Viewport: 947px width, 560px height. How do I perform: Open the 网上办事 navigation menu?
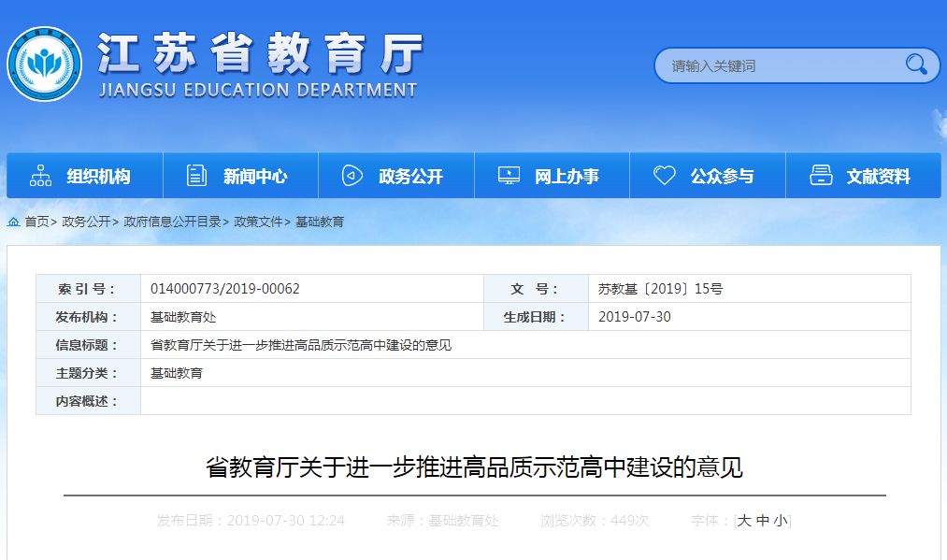552,175
